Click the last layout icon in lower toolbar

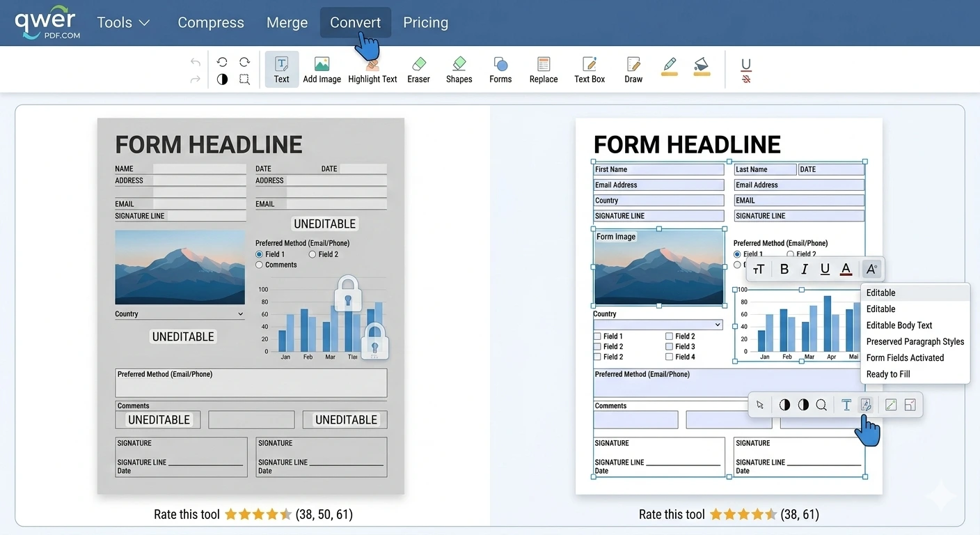pos(910,405)
